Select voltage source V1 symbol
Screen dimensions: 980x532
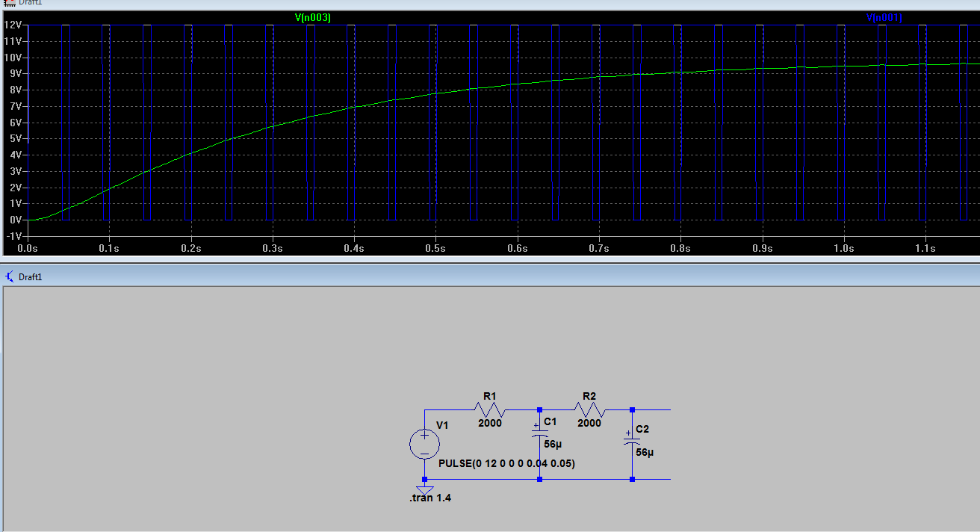(x=424, y=445)
